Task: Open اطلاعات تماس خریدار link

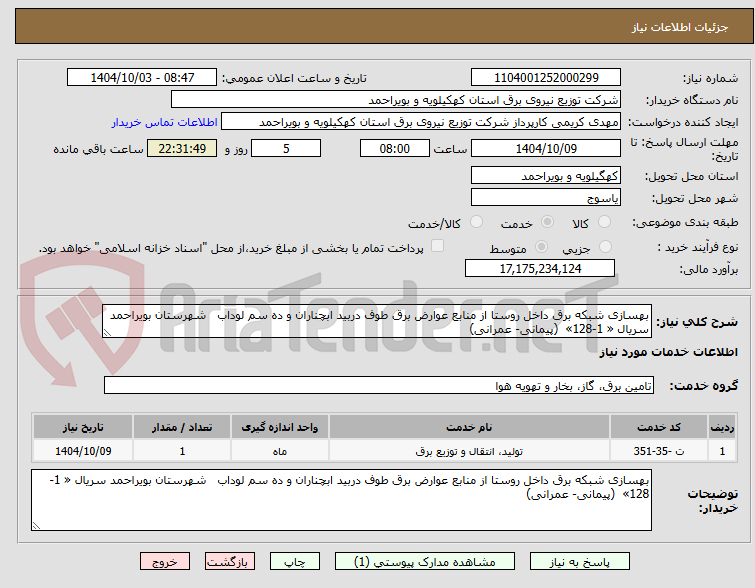Action: coord(165,122)
